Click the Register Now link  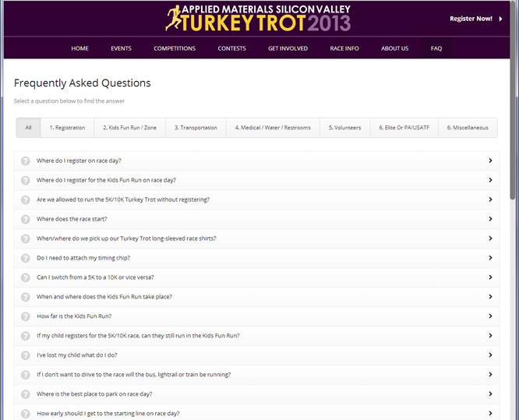[471, 19]
